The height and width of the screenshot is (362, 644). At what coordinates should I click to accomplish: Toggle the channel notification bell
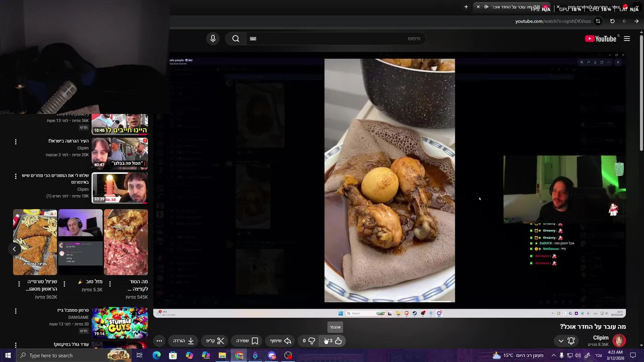tap(571, 341)
